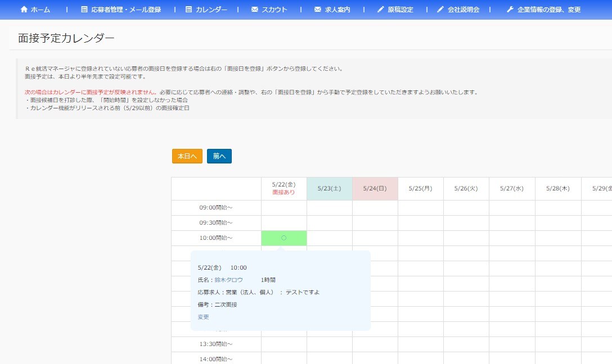The height and width of the screenshot is (364, 612).
Task: Open applicant link 鈴木タロウ
Action: click(228, 280)
